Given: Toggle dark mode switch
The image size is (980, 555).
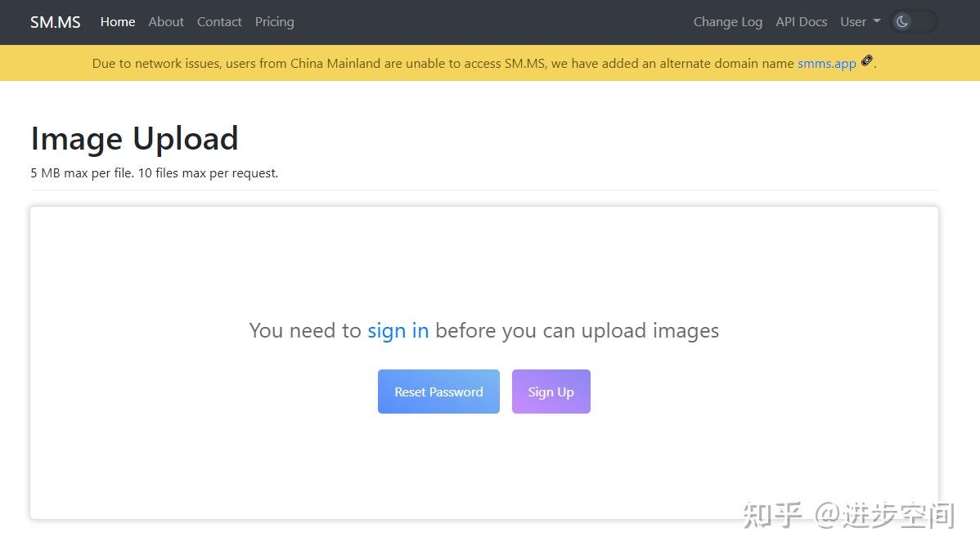Looking at the screenshot, I should tap(913, 22).
